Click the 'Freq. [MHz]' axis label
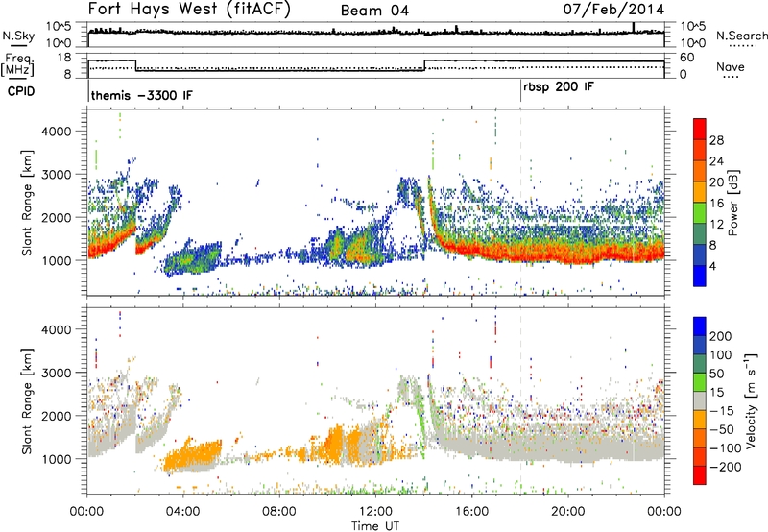 [17, 64]
